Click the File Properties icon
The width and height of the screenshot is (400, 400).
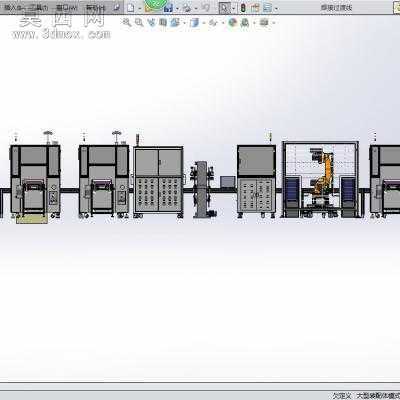(255, 8)
